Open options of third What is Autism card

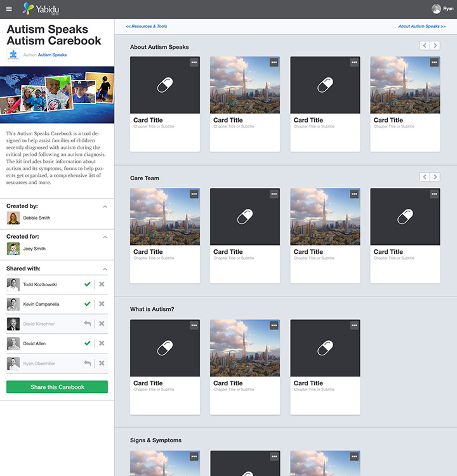tap(354, 326)
